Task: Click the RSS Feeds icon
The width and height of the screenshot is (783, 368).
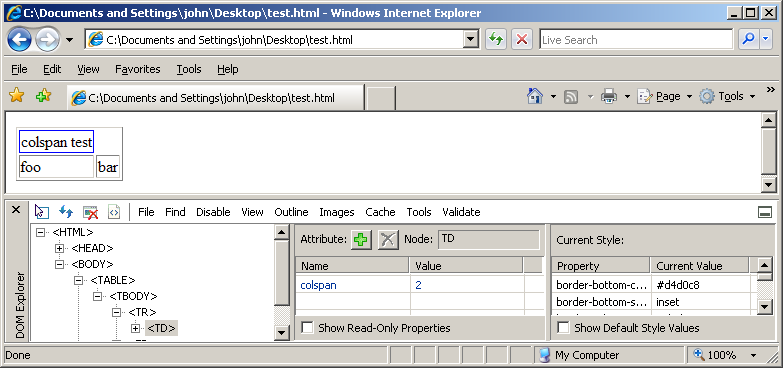Action: coord(571,96)
